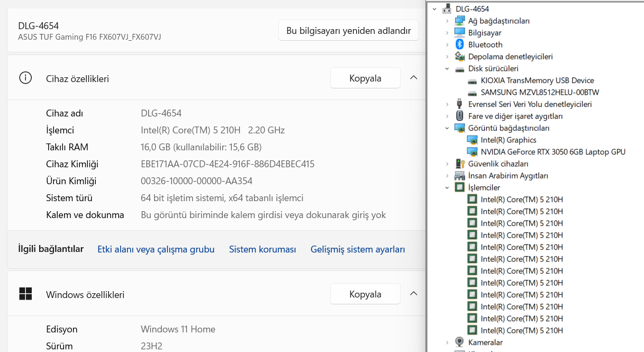The width and height of the screenshot is (644, 352).
Task: Click the Kameralar webcam icon
Action: pyautogui.click(x=460, y=342)
